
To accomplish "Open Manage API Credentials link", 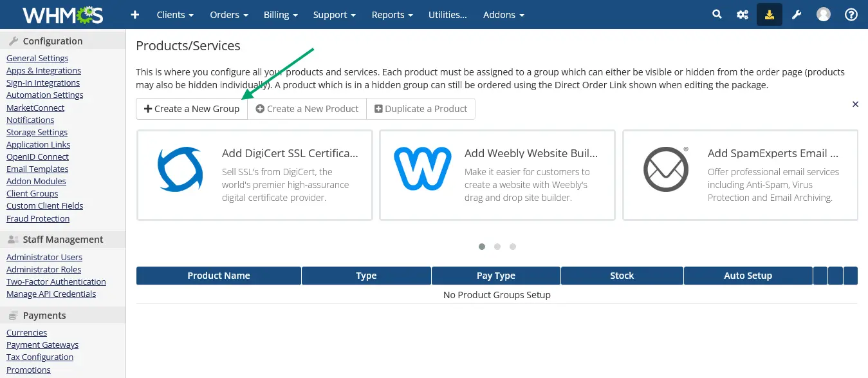I will click(x=51, y=294).
